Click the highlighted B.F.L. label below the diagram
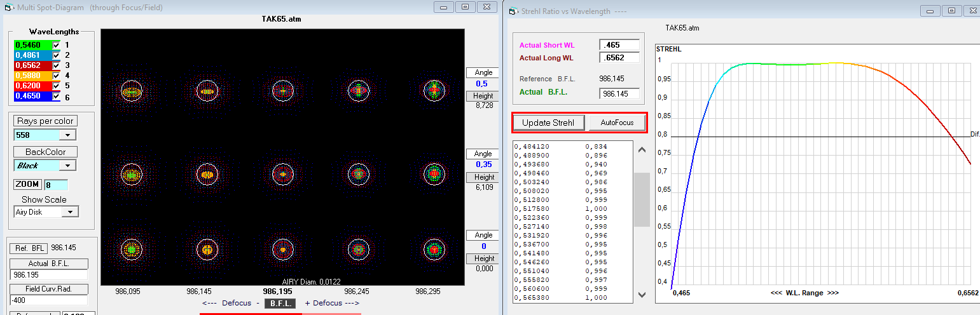This screenshot has width=980, height=315. (280, 304)
